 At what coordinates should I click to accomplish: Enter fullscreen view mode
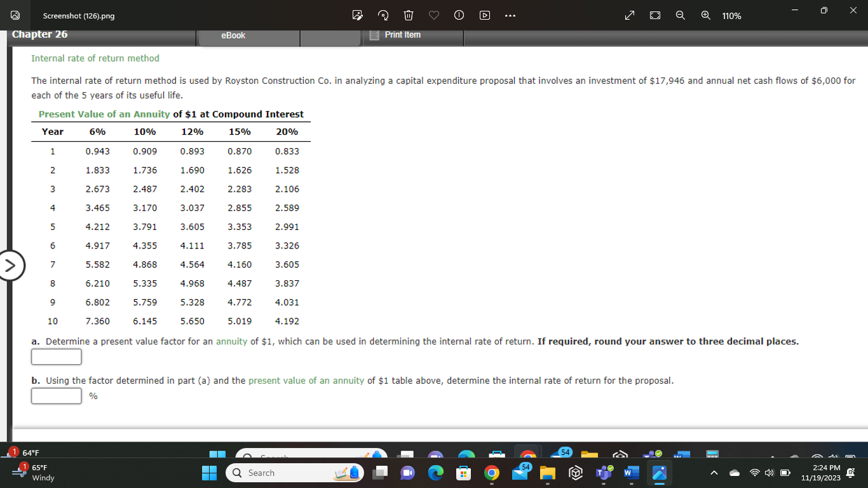click(x=629, y=15)
